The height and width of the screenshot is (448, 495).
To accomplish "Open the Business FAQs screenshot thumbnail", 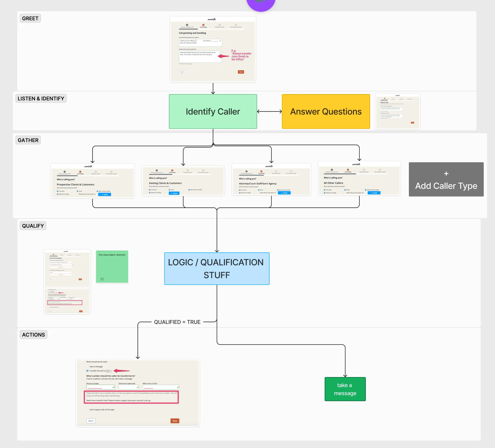I will pos(398,111).
